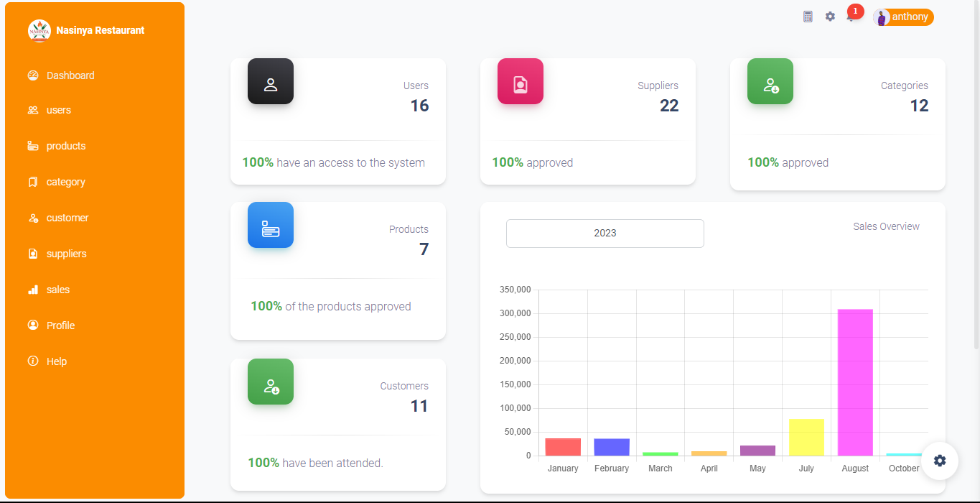Open the products sidebar menu item

click(65, 146)
